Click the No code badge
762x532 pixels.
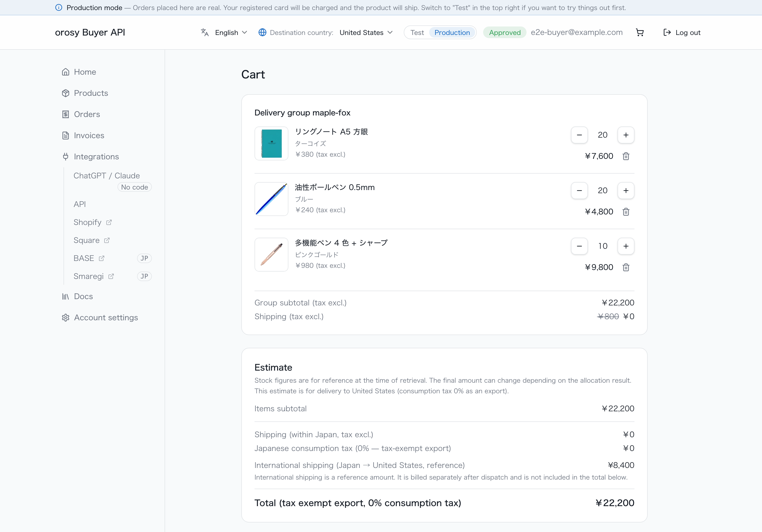[x=134, y=187]
